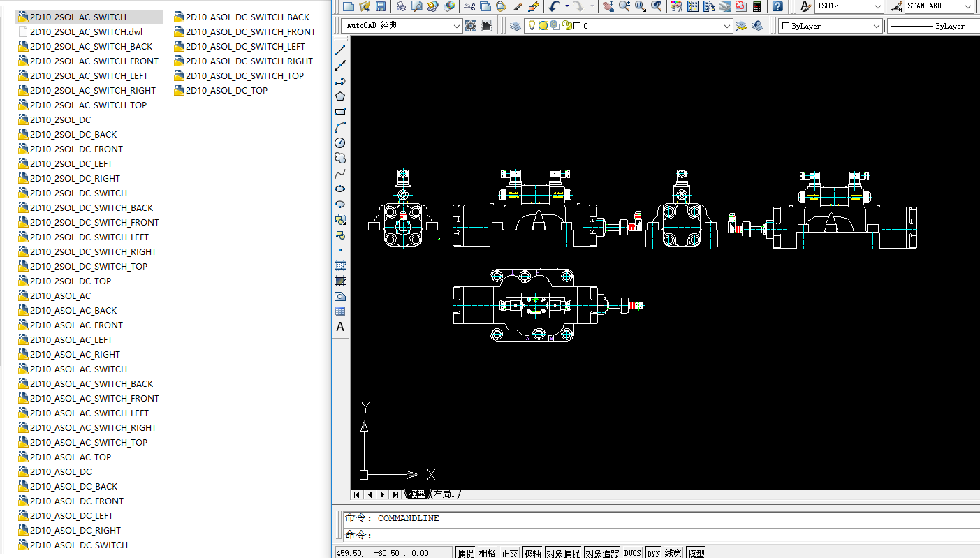
Task: Choose the Hatch tool
Action: pyautogui.click(x=340, y=265)
